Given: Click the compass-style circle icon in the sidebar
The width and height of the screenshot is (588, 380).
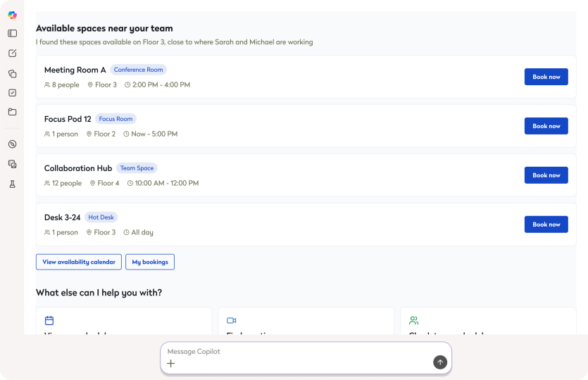Looking at the screenshot, I should [x=12, y=144].
